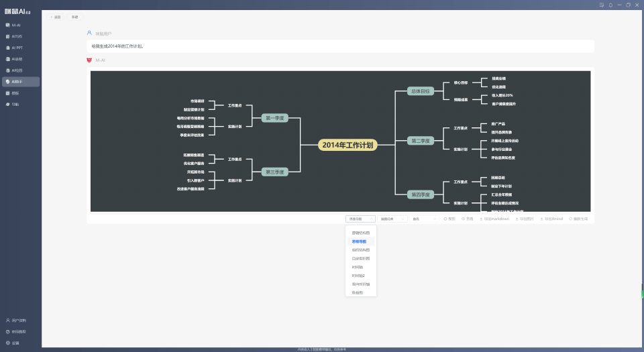The image size is (644, 352).
Task: Click the 新建 button
Action: pyautogui.click(x=75, y=17)
